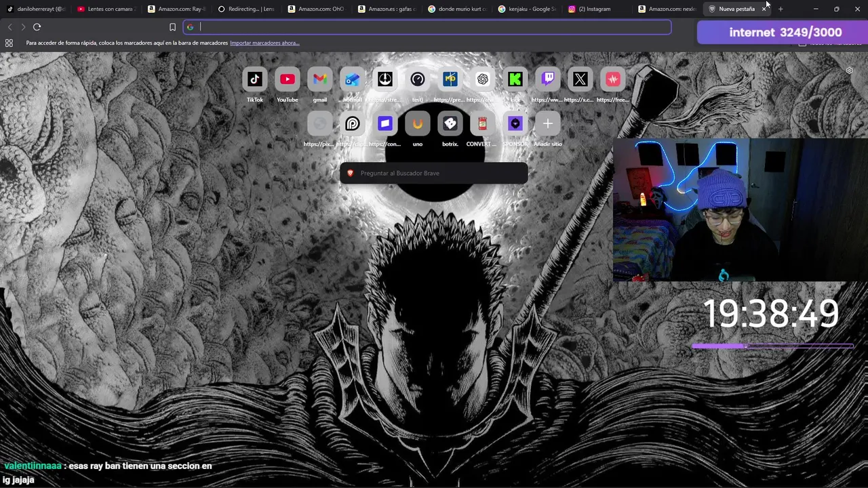Switch to the (2) Instagram tab
The height and width of the screenshot is (488, 868).
pyautogui.click(x=597, y=9)
